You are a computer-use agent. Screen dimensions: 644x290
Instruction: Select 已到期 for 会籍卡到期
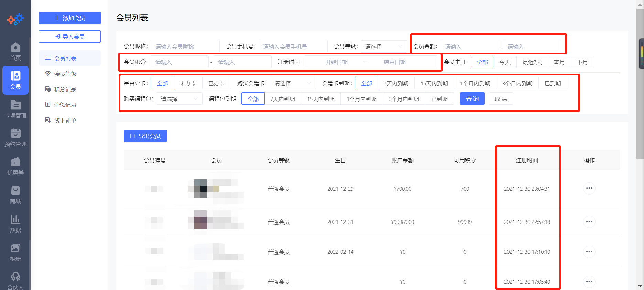[553, 83]
